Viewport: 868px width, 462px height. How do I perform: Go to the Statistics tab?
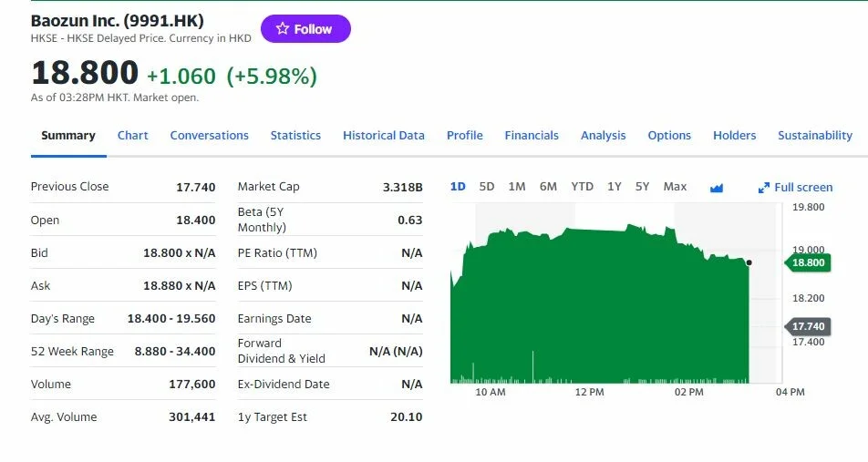[295, 136]
